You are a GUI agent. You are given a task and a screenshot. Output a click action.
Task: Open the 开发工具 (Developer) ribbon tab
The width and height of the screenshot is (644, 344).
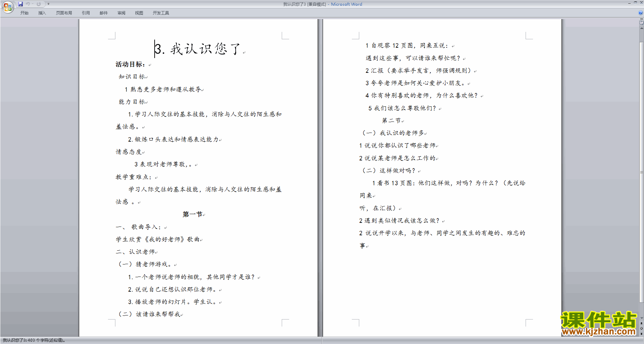click(161, 13)
